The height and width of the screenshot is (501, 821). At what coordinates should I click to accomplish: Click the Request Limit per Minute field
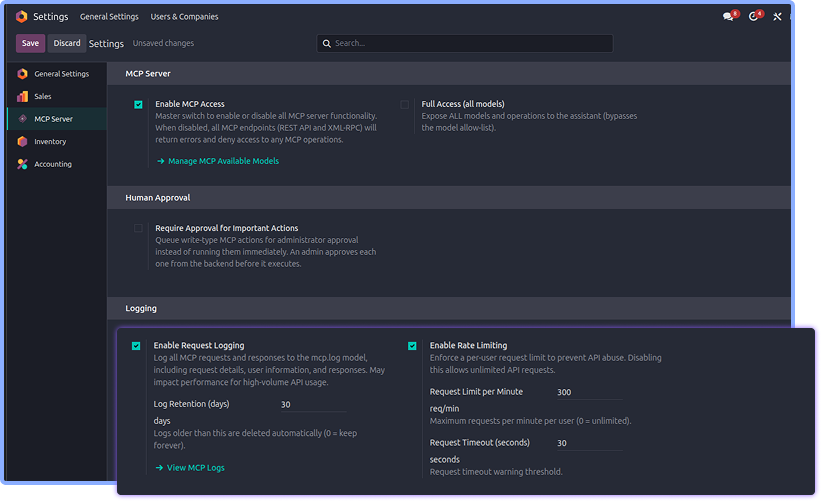[x=590, y=392]
